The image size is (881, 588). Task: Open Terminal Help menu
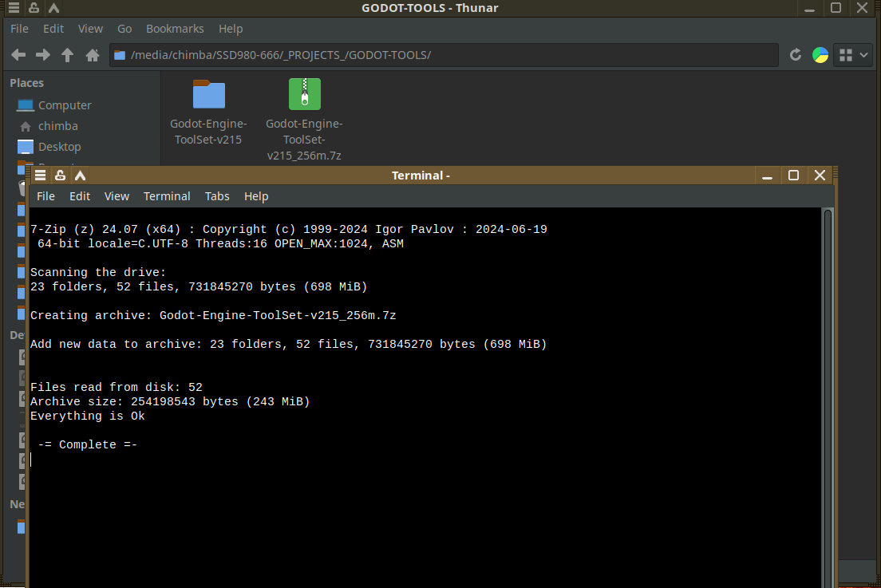click(x=256, y=196)
